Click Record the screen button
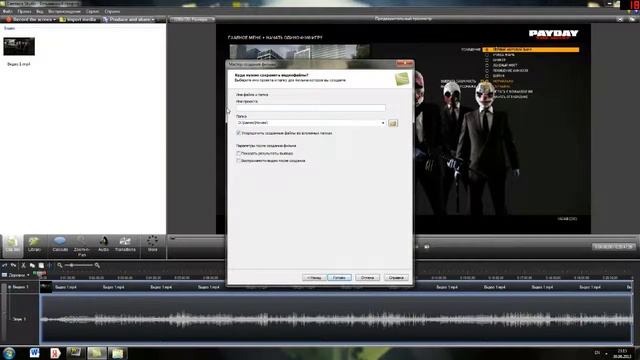Viewport: 640px width, 360px height. click(x=29, y=19)
